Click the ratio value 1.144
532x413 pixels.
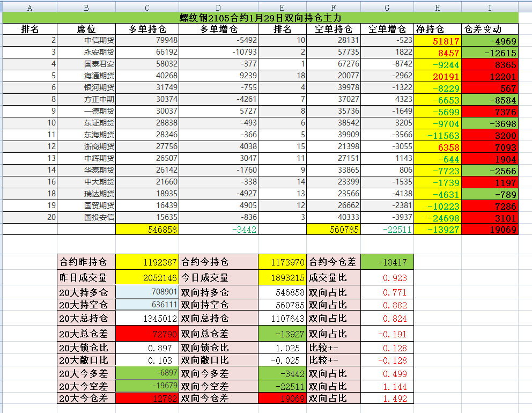click(387, 386)
